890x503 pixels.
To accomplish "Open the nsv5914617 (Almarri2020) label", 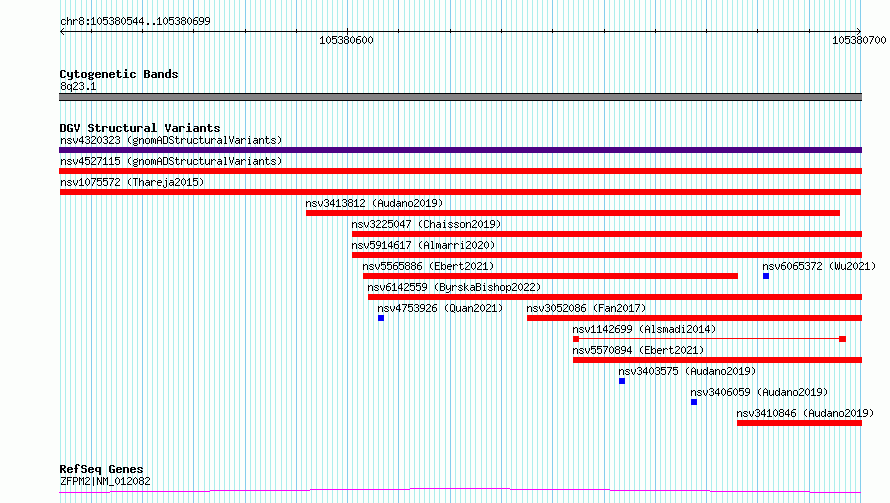I will pos(423,245).
